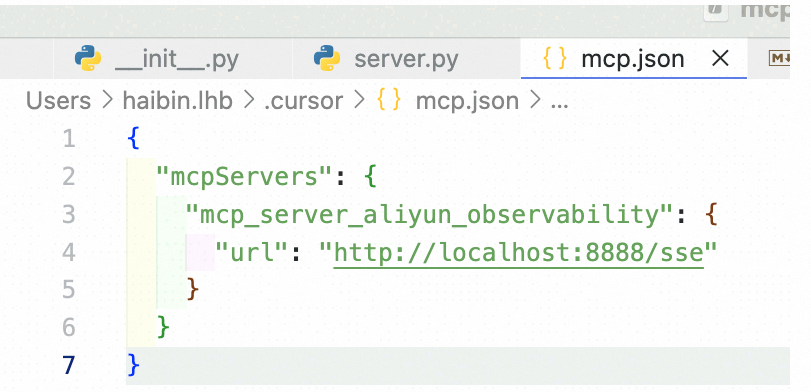Switch to the __init__.py tab
Screen dimensions: 811x392
(x=173, y=58)
